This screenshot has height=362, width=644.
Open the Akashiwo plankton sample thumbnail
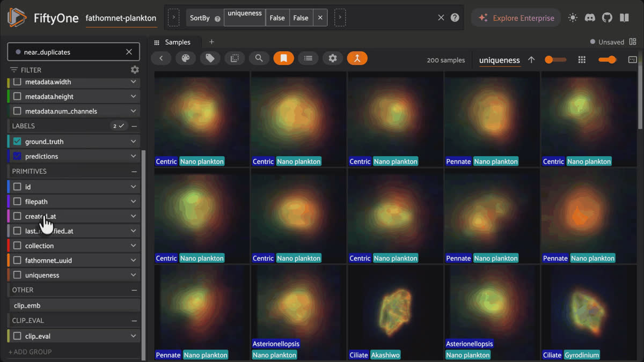[395, 313]
